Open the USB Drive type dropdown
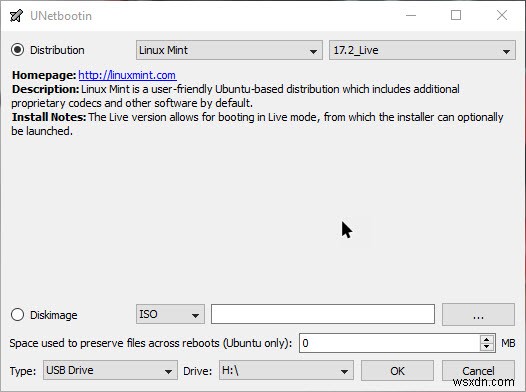The width and height of the screenshot is (526, 392). pyautogui.click(x=110, y=370)
